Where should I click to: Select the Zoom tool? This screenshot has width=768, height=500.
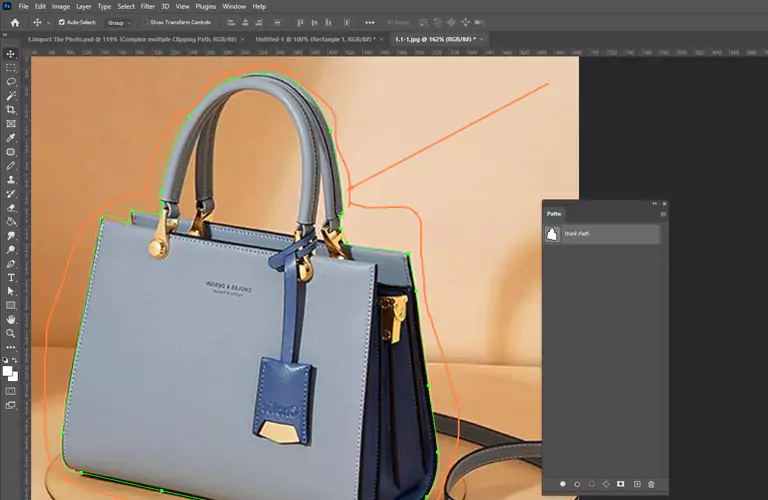pos(11,333)
